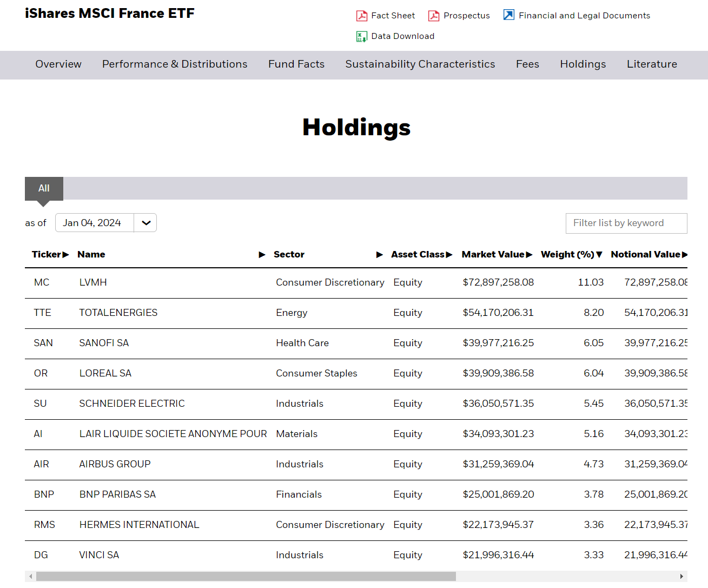708x588 pixels.
Task: Click the horizontal scrollbar right arrow
Action: pos(681,577)
